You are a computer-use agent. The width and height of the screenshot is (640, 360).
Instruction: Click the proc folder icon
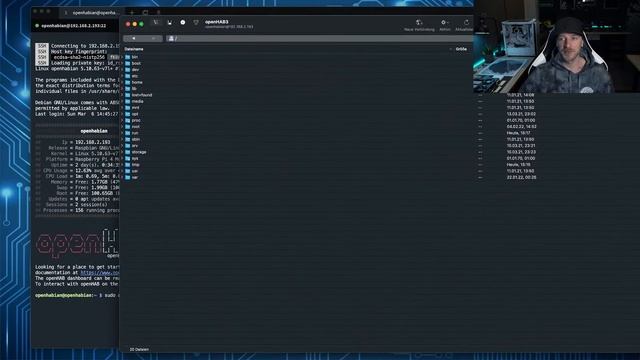pos(128,120)
